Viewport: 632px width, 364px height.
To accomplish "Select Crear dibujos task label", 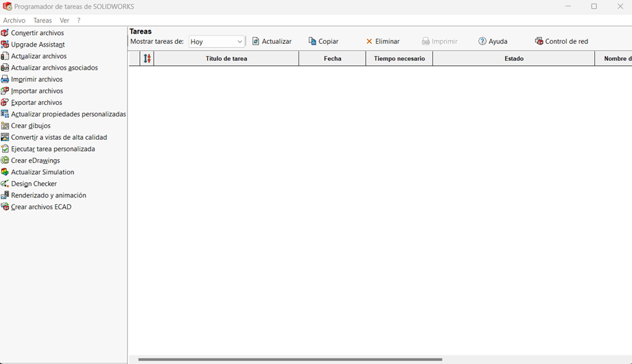I will click(x=31, y=125).
